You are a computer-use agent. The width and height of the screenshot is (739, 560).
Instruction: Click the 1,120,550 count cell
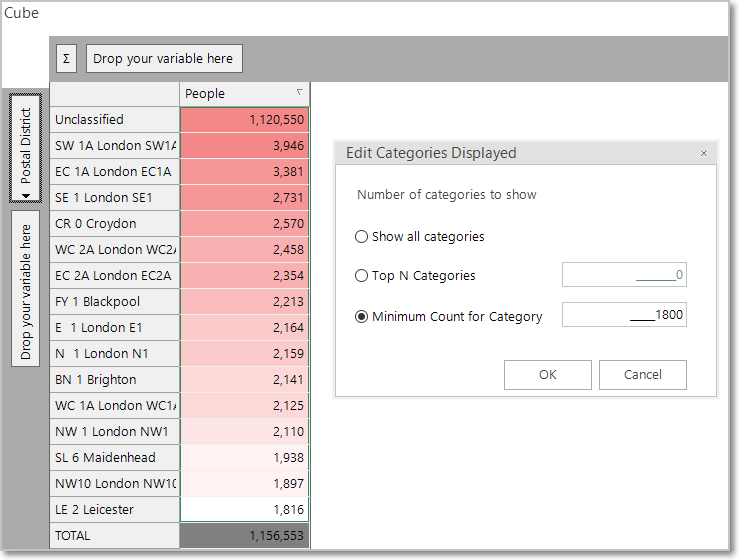point(244,120)
